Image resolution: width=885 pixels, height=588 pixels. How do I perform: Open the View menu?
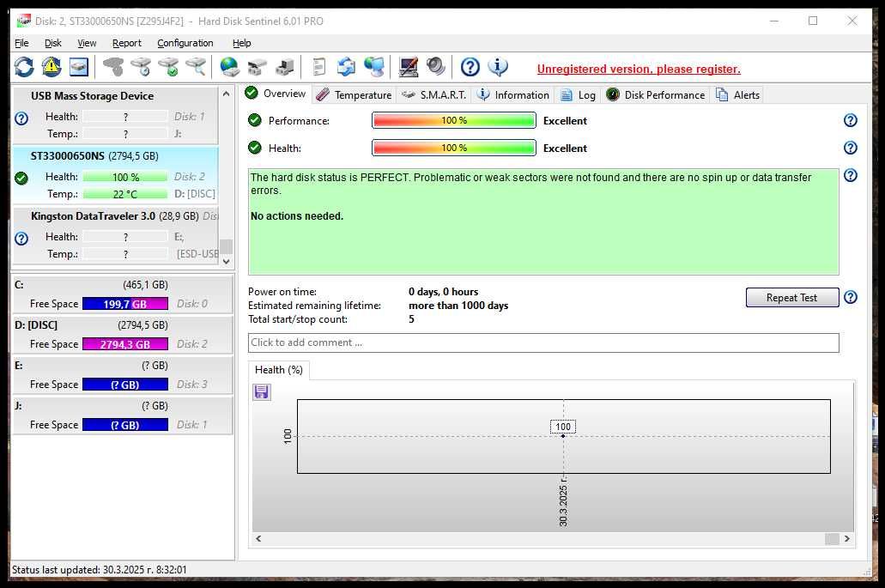(x=87, y=43)
